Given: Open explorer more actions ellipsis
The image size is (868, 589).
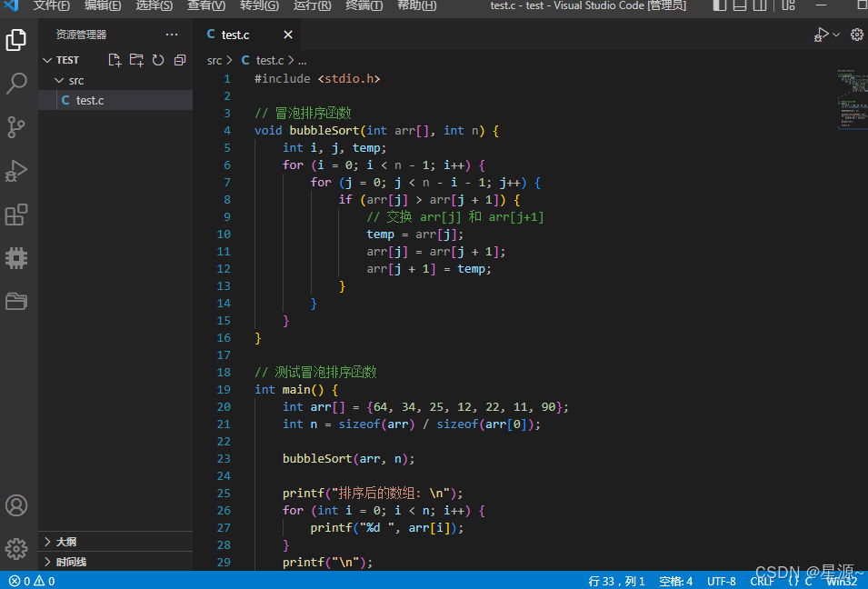Looking at the screenshot, I should pos(172,35).
